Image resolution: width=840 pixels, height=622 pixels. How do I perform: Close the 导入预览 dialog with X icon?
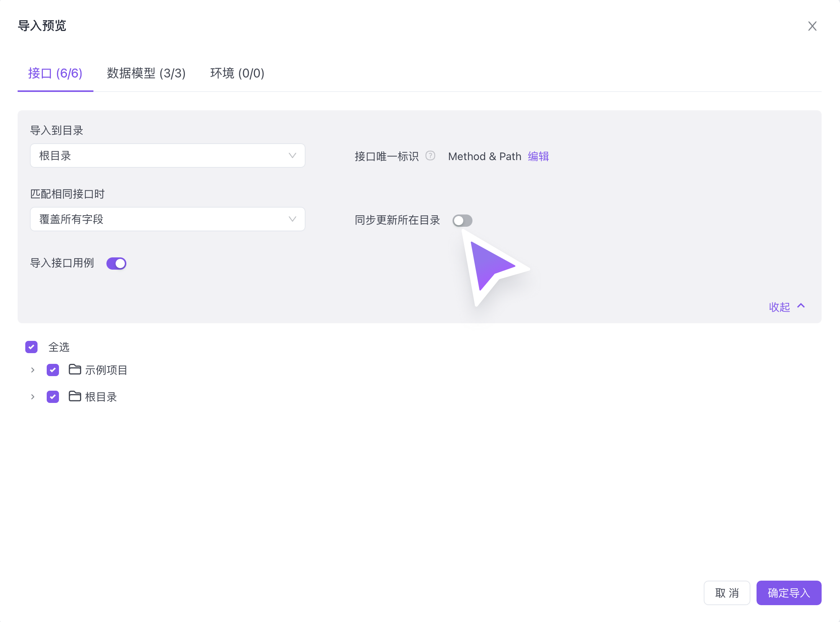click(812, 26)
